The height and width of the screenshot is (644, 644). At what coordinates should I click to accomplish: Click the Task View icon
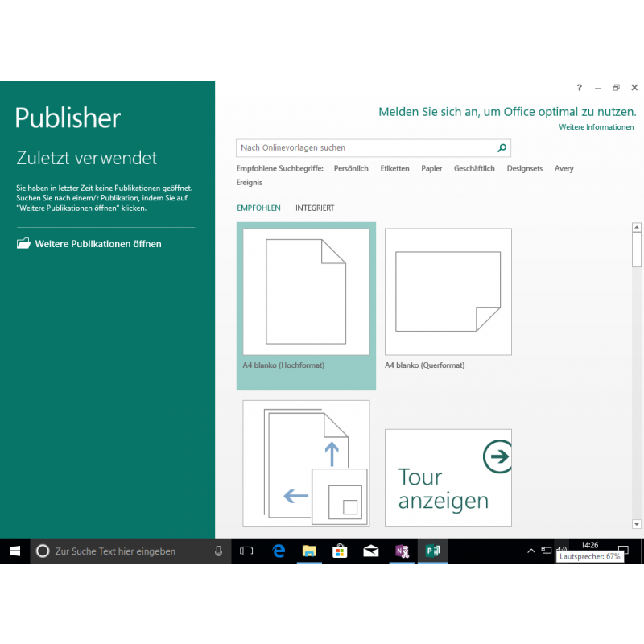[x=246, y=551]
